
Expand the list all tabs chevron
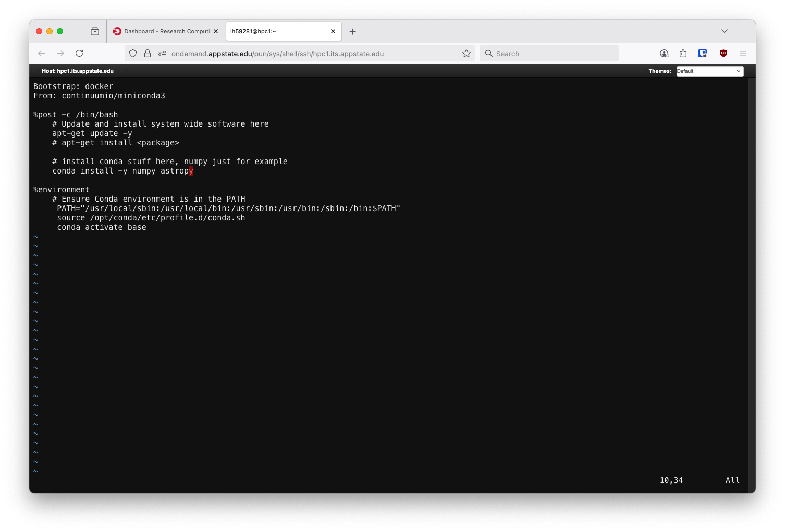(724, 31)
